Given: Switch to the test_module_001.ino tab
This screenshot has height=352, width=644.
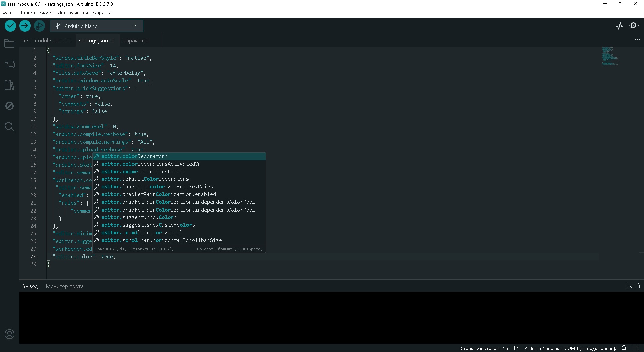Looking at the screenshot, I should tap(47, 40).
